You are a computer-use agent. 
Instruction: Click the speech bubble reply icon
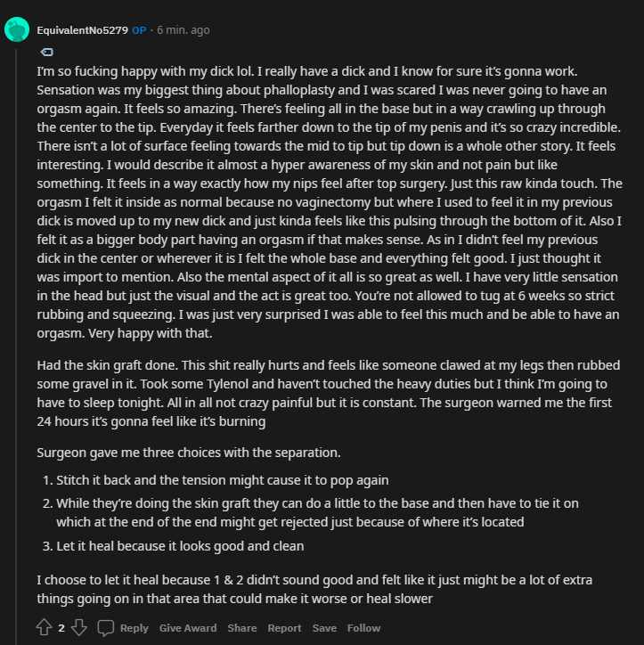tap(106, 627)
